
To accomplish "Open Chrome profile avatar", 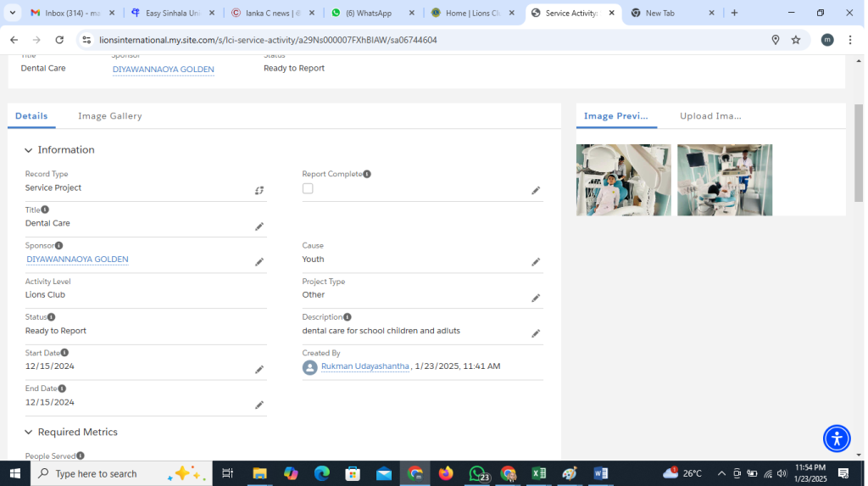I will [x=827, y=40].
